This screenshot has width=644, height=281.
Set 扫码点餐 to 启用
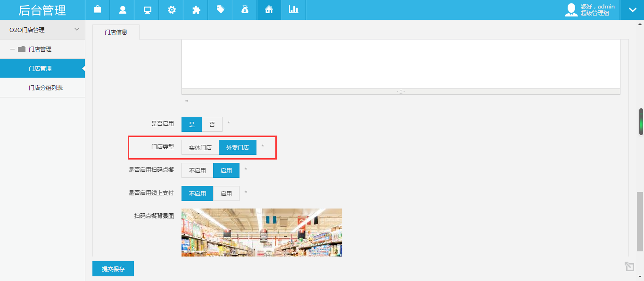click(226, 170)
